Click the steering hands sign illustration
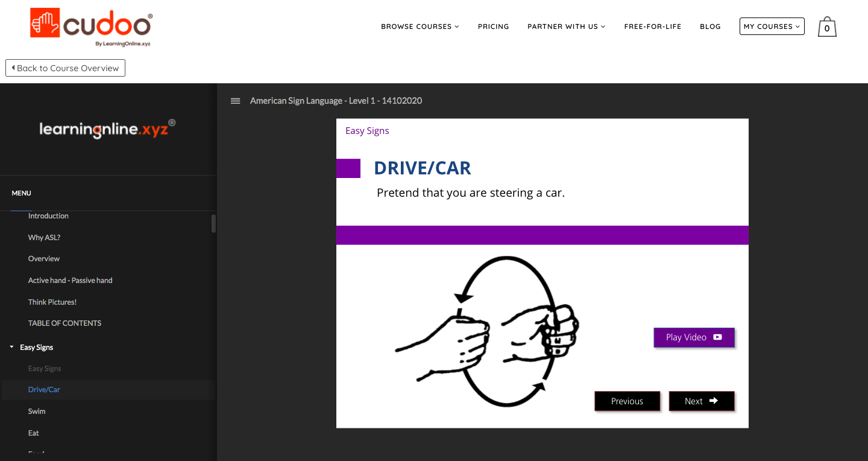Viewport: 868px width, 461px height. pyautogui.click(x=487, y=332)
